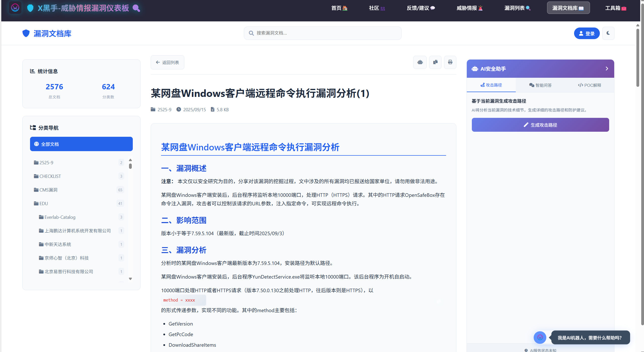
Task: Open AI analysis via the robot icon
Action: click(x=420, y=62)
